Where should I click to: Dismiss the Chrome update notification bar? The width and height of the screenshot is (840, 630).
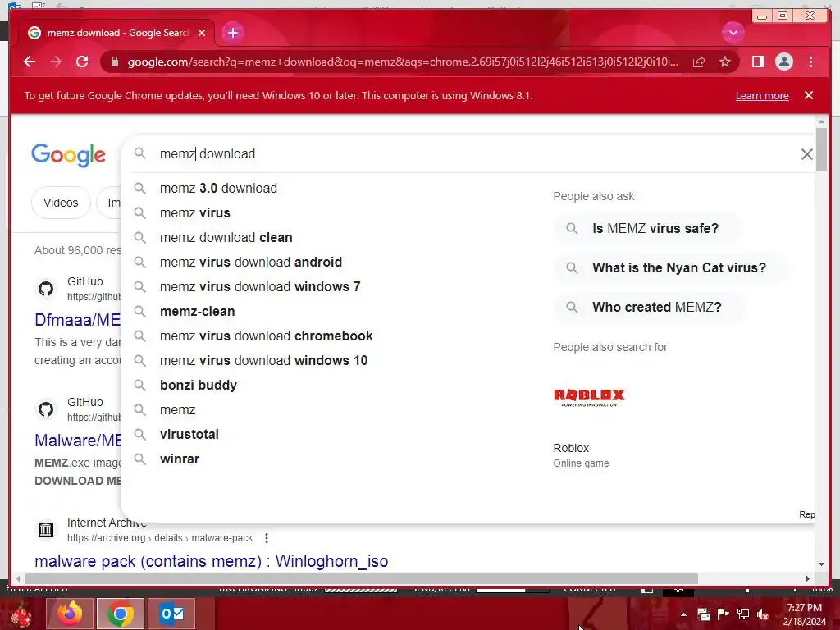[x=808, y=95]
